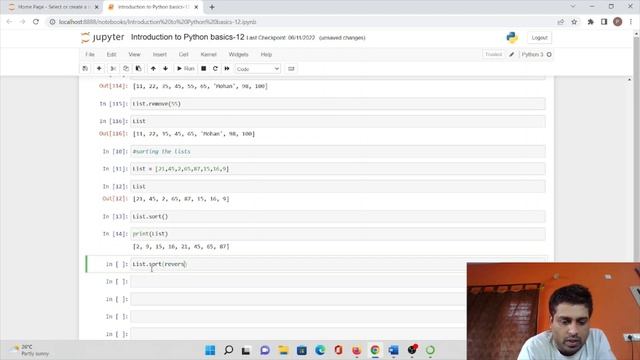Viewport: 640px width, 360px height.
Task: Click the pencil edit mode icon
Action: pyautogui.click(x=511, y=54)
